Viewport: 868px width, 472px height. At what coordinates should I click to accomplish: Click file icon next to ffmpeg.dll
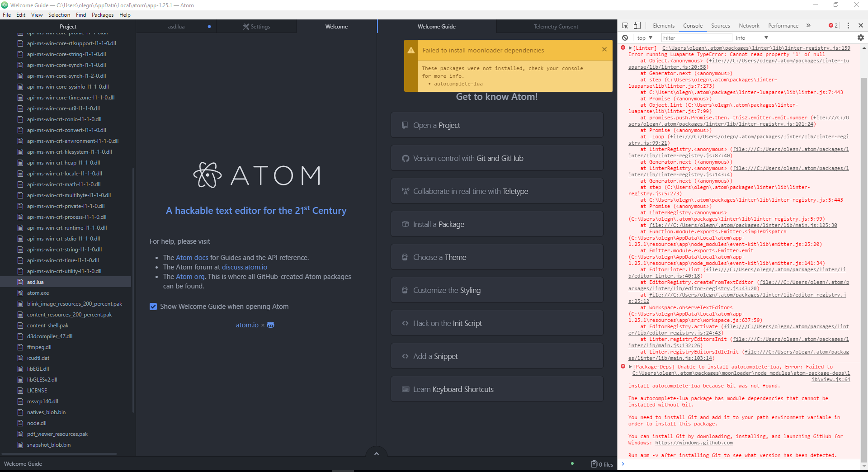[20, 347]
